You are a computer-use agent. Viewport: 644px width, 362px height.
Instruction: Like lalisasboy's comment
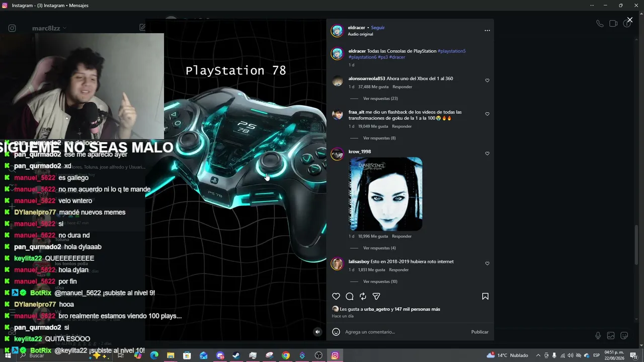[487, 263]
